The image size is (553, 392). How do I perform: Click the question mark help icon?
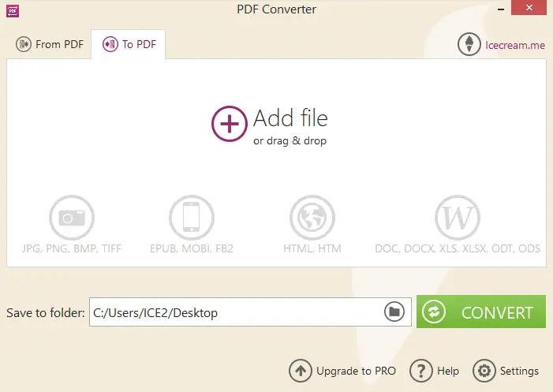click(420, 371)
